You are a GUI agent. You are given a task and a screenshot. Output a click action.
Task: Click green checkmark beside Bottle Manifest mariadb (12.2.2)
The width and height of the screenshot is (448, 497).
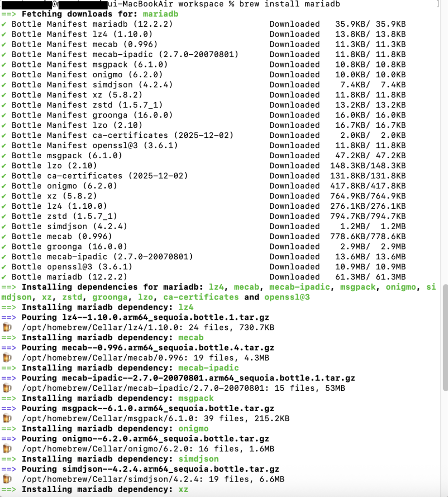pyautogui.click(x=4, y=24)
